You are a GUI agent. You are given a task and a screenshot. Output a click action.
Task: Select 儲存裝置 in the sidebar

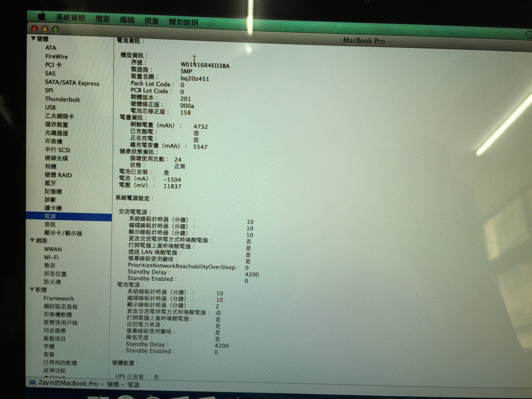click(56, 125)
